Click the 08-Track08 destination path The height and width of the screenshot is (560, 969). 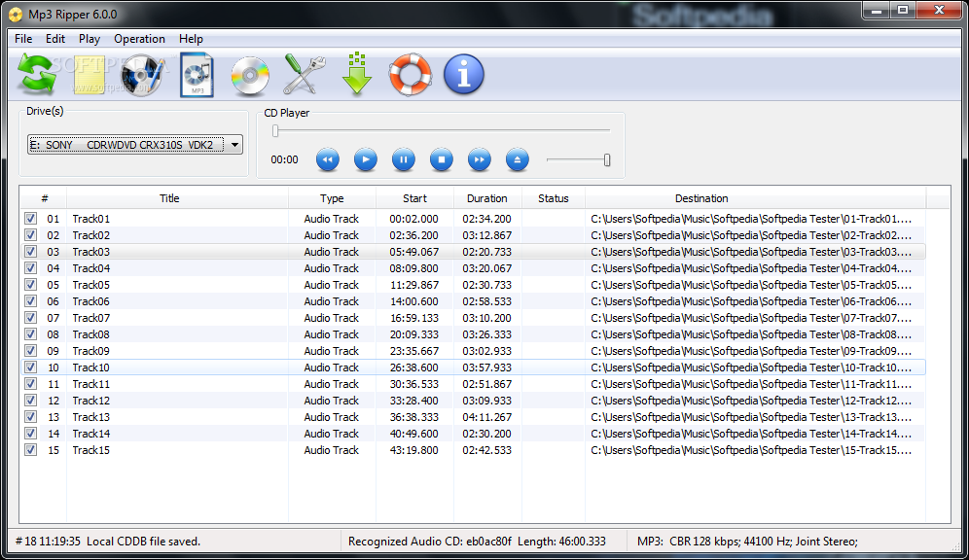[751, 334]
